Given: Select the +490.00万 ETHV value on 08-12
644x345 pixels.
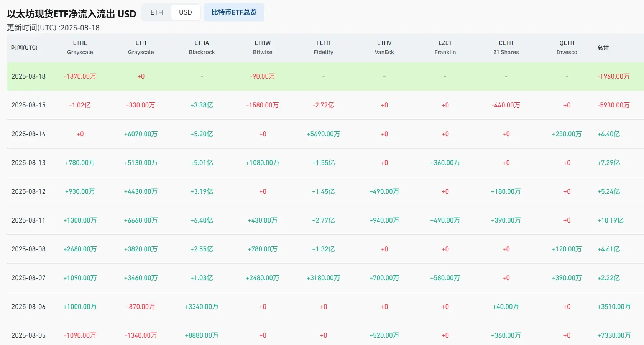Looking at the screenshot, I should pos(384,191).
